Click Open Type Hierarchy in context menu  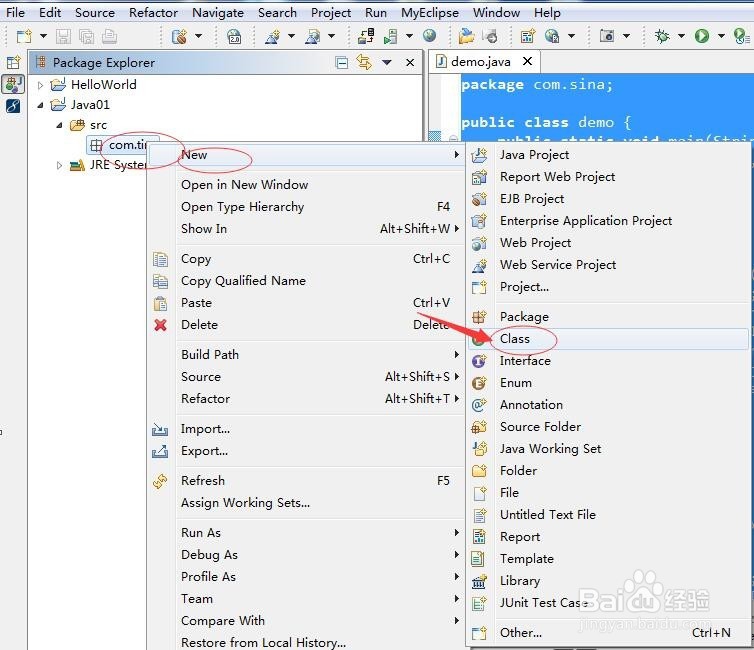[306, 207]
